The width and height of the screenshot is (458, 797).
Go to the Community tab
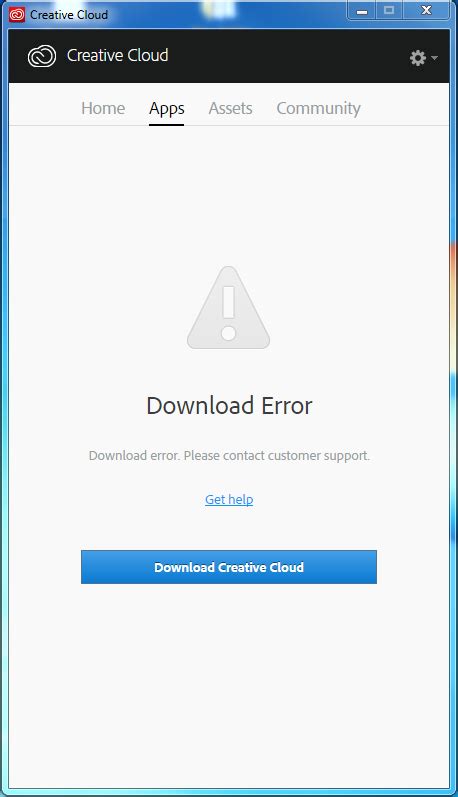319,108
